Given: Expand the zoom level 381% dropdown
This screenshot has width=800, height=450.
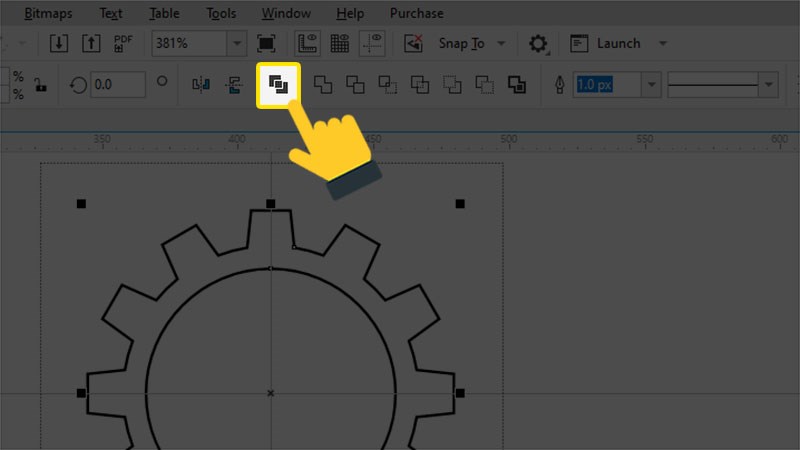Looking at the screenshot, I should click(236, 44).
